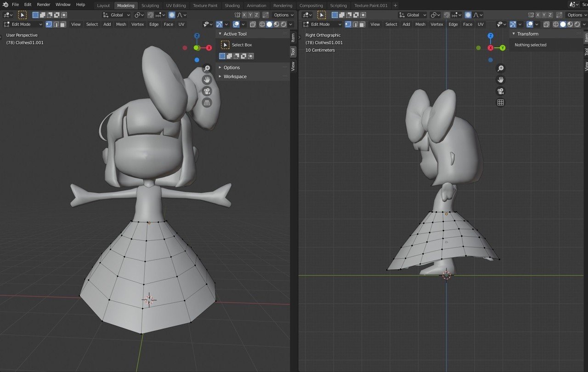Toggle X-ray mode in left viewport
The width and height of the screenshot is (588, 372).
coord(253,24)
